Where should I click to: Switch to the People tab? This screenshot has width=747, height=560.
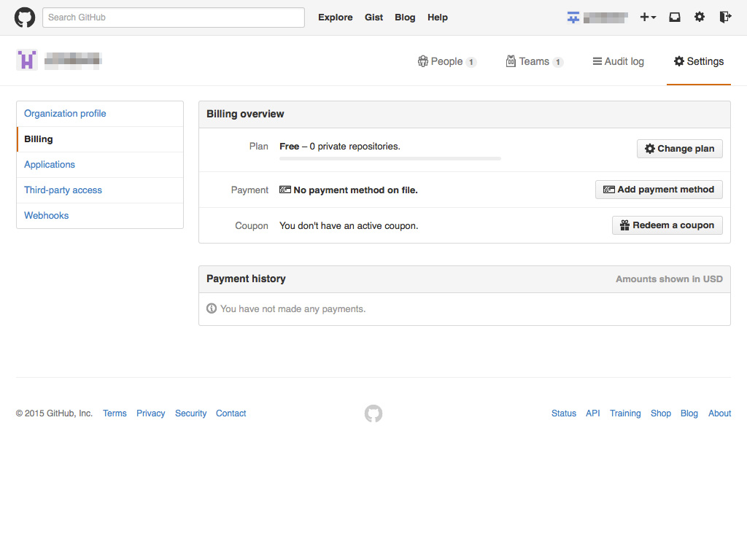click(447, 61)
